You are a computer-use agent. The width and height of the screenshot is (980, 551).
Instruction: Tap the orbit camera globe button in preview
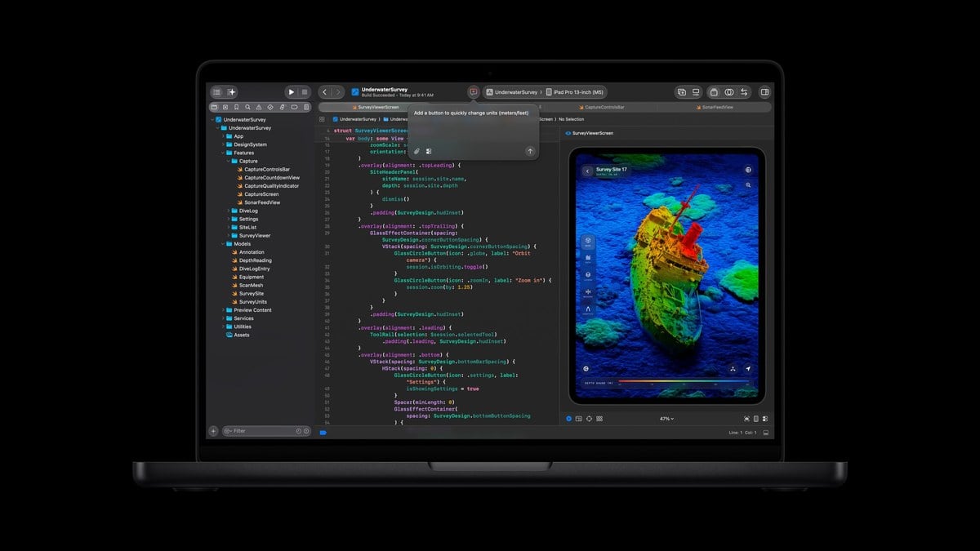(748, 171)
